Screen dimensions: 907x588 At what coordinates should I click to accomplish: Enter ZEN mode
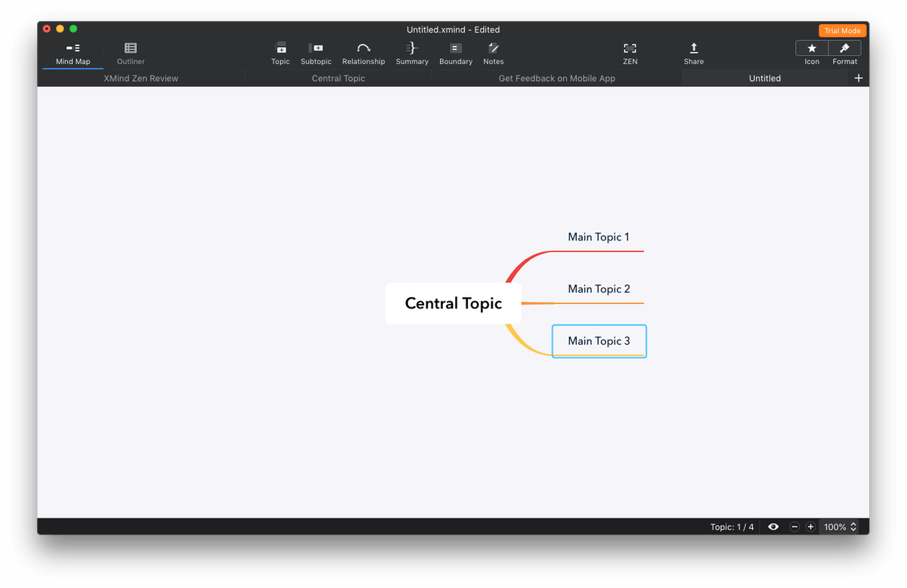(x=630, y=53)
